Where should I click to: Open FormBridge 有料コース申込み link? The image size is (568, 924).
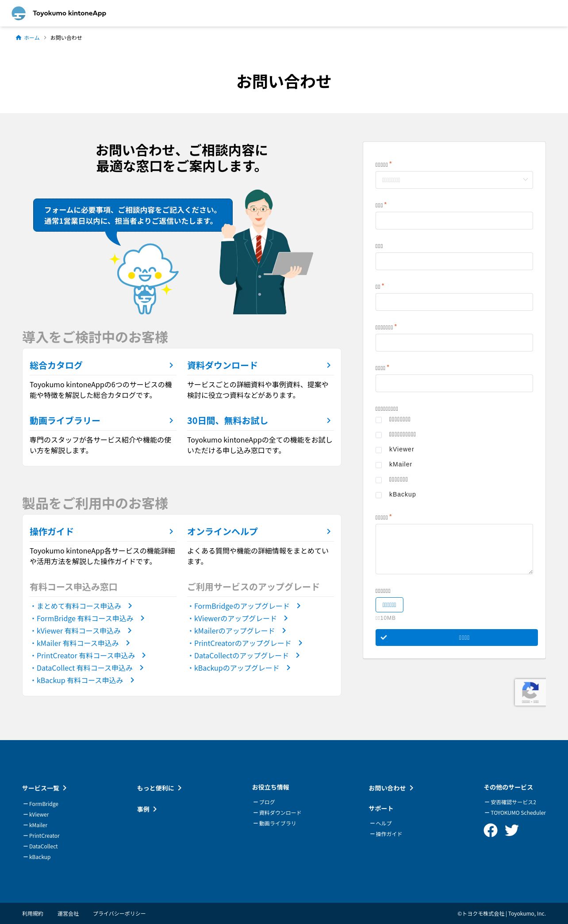(85, 618)
